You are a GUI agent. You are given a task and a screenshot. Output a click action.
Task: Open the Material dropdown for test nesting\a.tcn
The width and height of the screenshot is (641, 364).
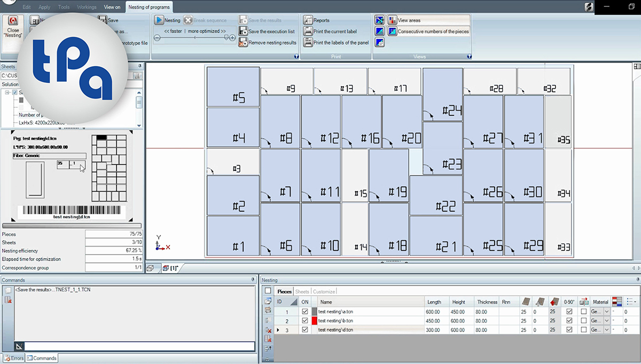coord(607,311)
